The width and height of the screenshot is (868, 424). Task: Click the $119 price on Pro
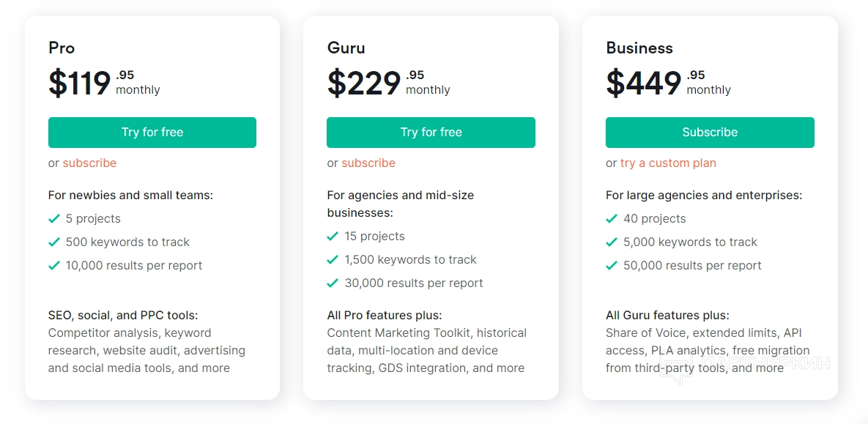(80, 83)
